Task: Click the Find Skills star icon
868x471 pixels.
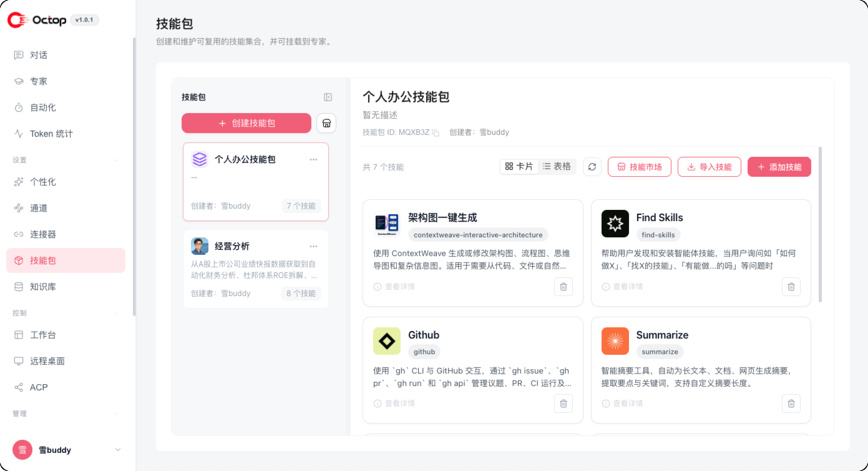Action: coord(615,224)
